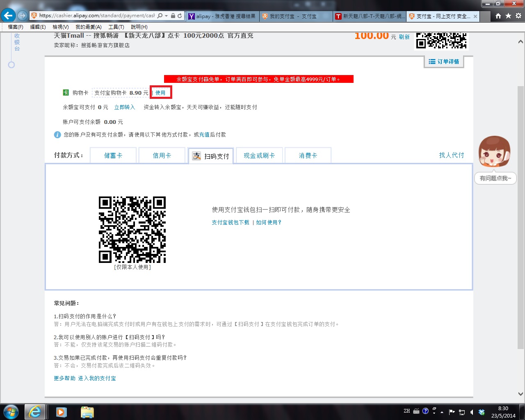This screenshot has width=525, height=420.
Task: Click 使用 to apply the shopping card
Action: 160,93
